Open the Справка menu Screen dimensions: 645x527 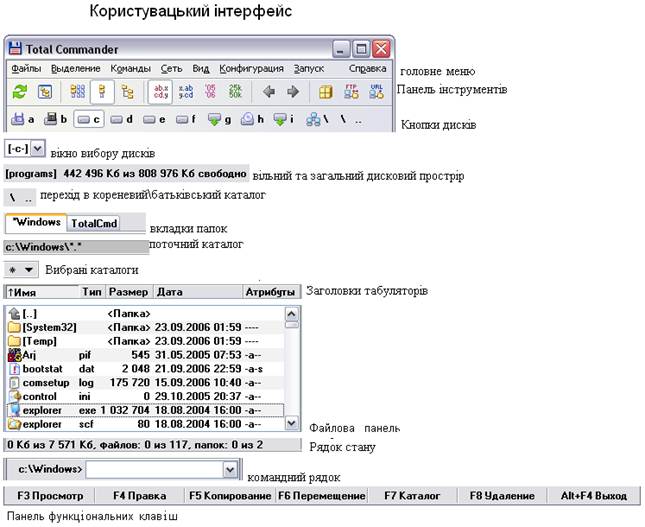tap(367, 68)
